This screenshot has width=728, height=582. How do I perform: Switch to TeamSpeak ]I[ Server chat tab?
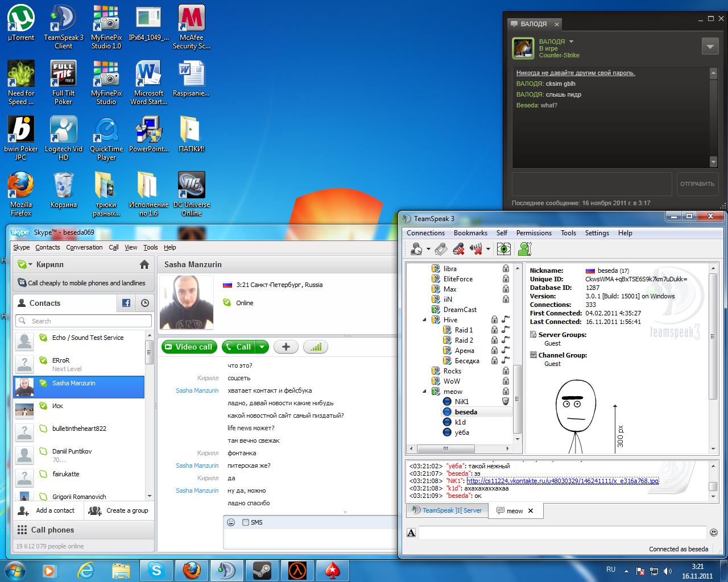(x=447, y=510)
